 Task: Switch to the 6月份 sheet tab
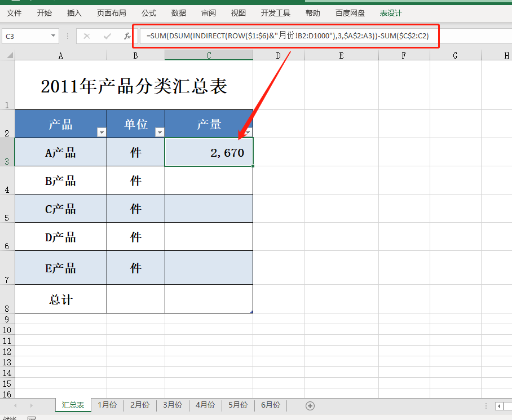coord(270,405)
